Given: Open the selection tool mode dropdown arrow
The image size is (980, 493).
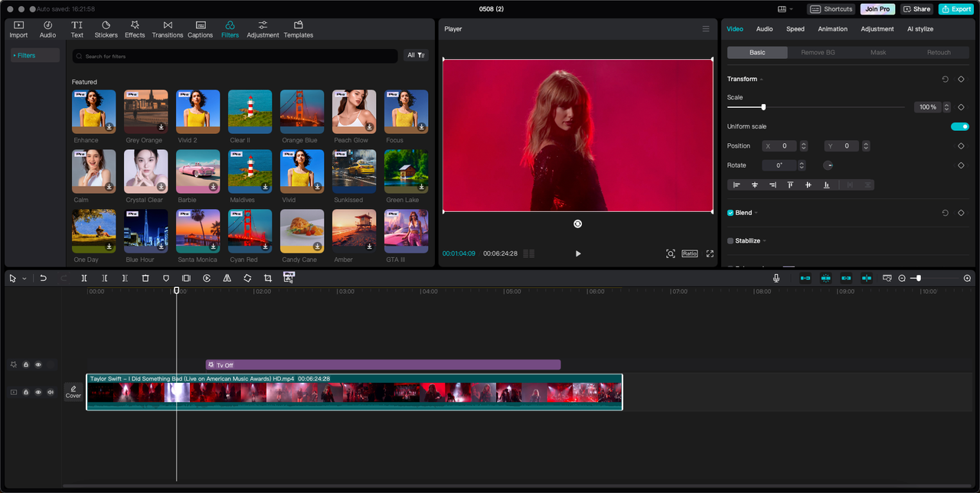Looking at the screenshot, I should click(x=24, y=279).
